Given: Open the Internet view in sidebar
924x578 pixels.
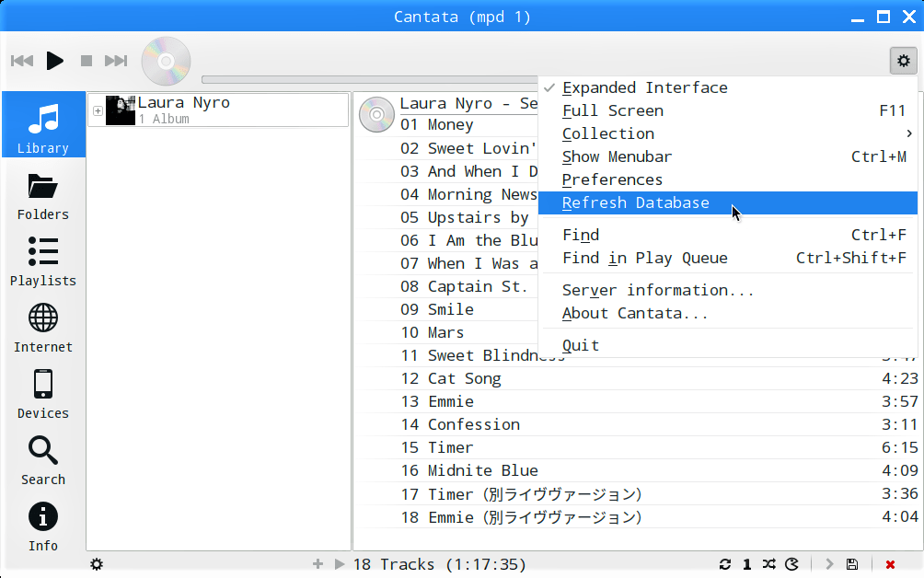Looking at the screenshot, I should pyautogui.click(x=43, y=329).
